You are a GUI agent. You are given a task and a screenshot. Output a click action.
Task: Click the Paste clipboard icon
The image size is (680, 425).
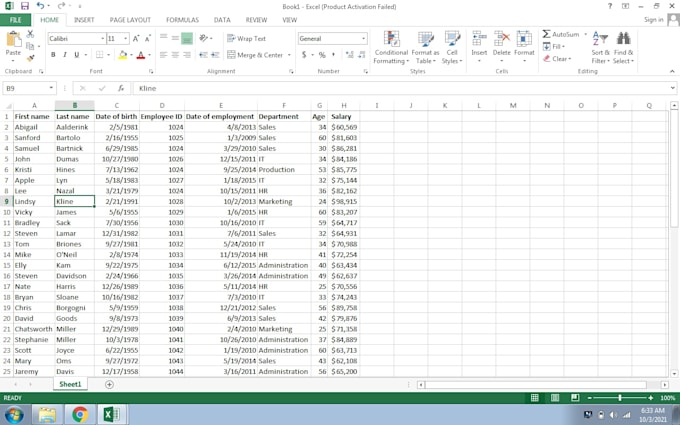pos(13,40)
